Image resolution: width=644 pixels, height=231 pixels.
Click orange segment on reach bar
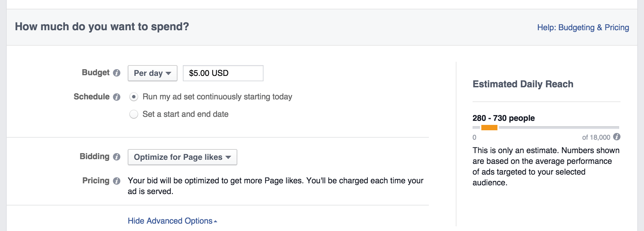click(489, 128)
